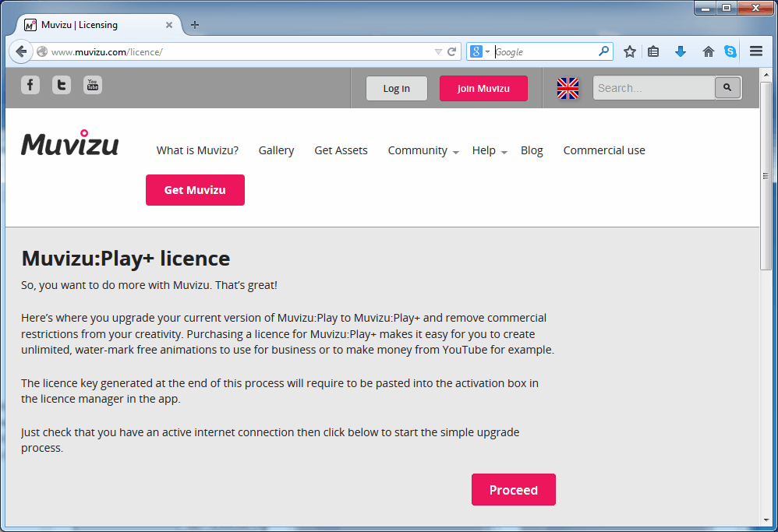Image resolution: width=778 pixels, height=532 pixels.
Task: Open the Blog nav link
Action: tap(532, 150)
